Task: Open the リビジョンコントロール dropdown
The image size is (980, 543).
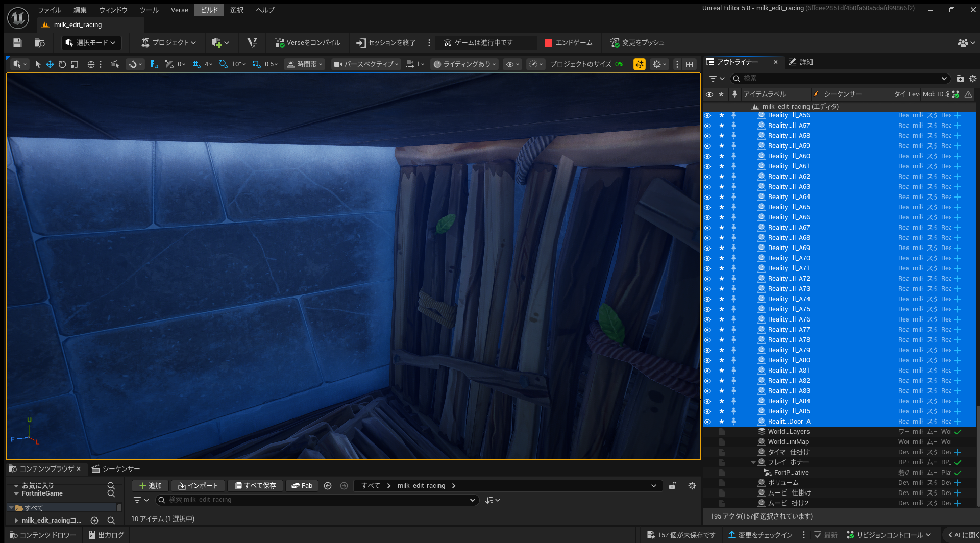Action: [x=889, y=535]
